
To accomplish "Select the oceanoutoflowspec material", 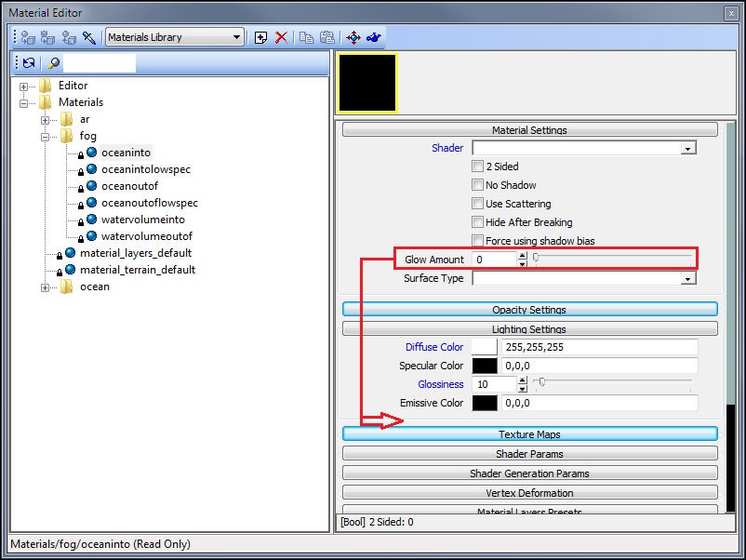I will 150,203.
